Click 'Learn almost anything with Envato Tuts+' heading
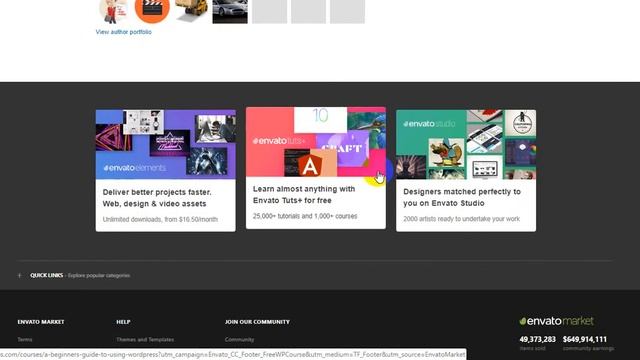Image resolution: width=640 pixels, height=360 pixels. (304, 195)
